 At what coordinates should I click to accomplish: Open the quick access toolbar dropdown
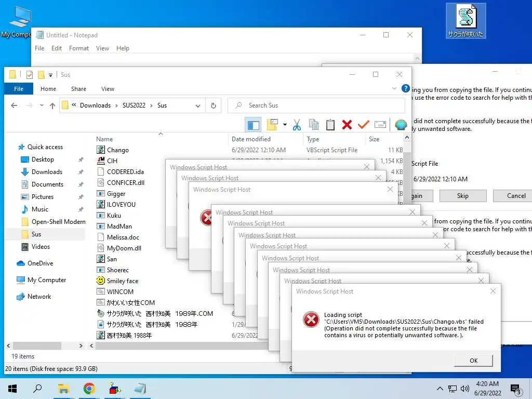50,75
